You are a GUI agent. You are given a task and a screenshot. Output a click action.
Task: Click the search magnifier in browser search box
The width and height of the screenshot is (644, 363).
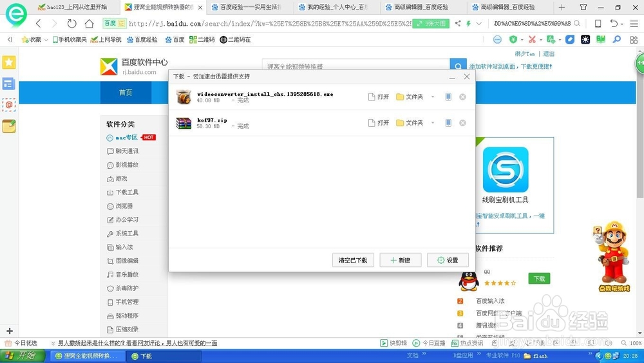pyautogui.click(x=577, y=23)
